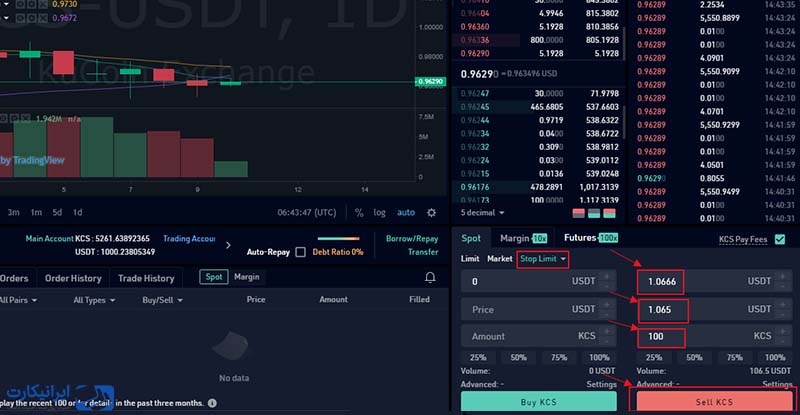Open Settings under the buy form
Image resolution: width=800 pixels, height=415 pixels.
[x=602, y=384]
